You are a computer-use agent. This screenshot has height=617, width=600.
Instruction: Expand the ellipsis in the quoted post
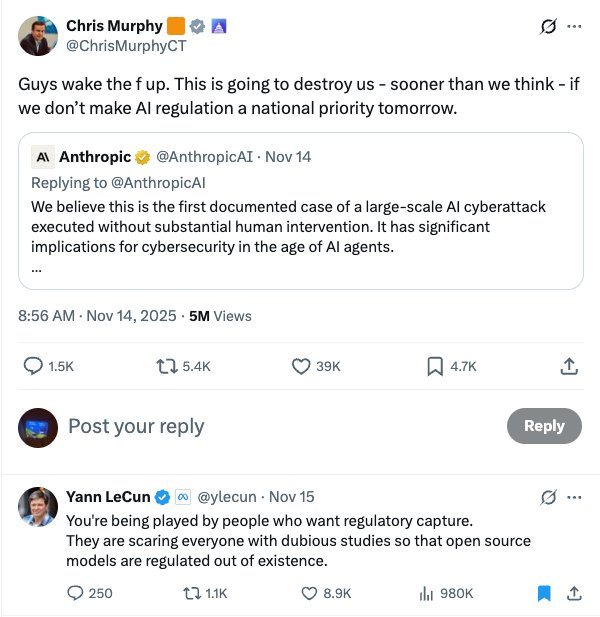37,267
